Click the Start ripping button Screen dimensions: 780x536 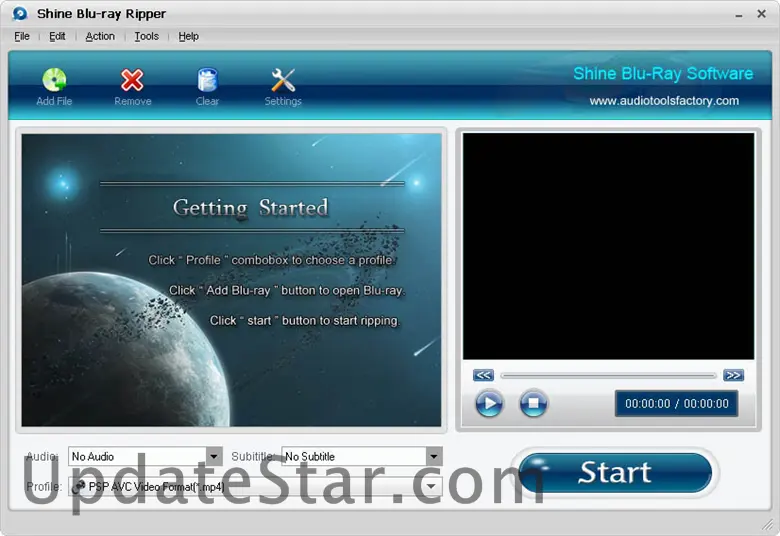click(x=615, y=472)
